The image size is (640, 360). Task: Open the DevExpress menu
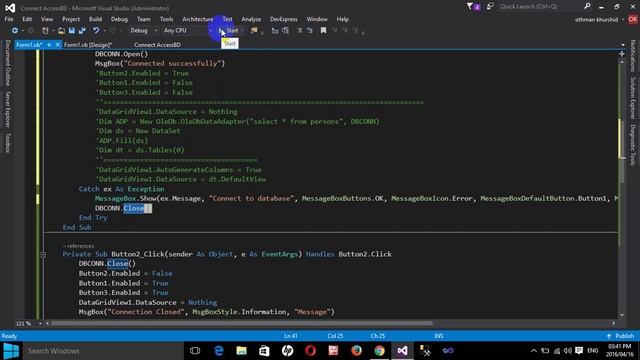[283, 19]
